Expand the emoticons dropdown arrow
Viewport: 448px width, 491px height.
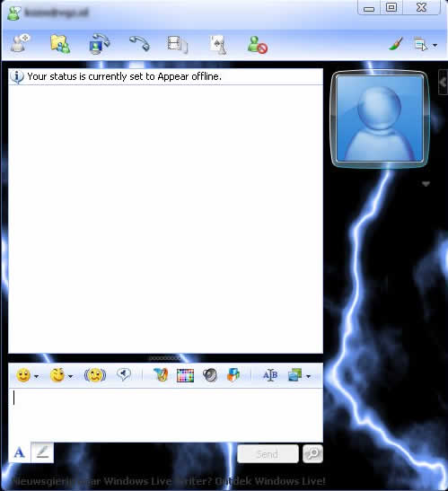(x=36, y=376)
